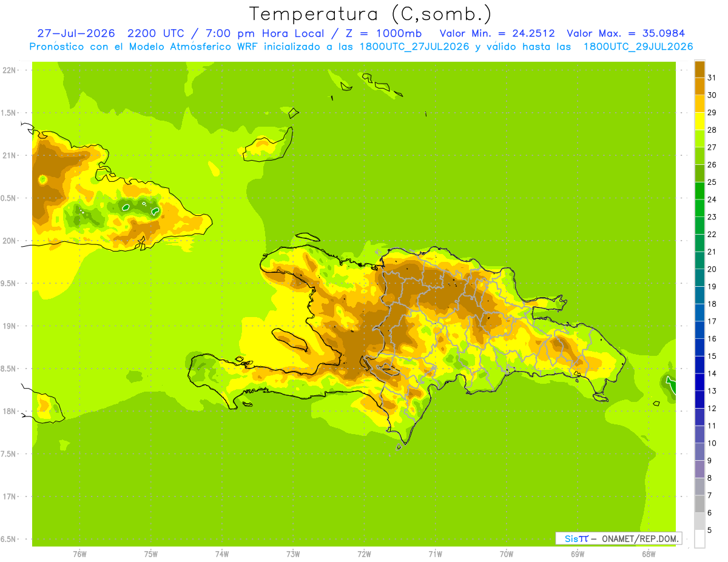The width and height of the screenshot is (728, 562).
Task: Click the "21N" latitude label
Action: pos(9,155)
